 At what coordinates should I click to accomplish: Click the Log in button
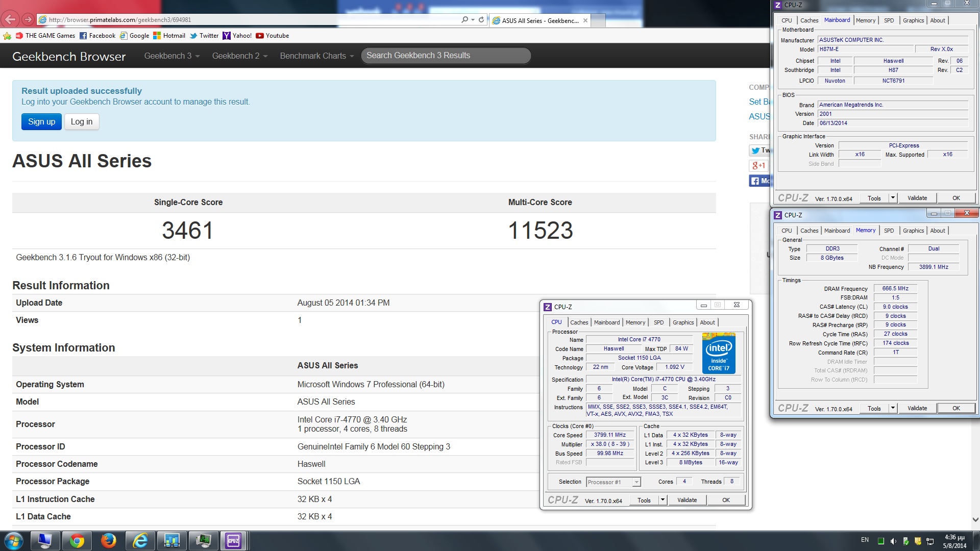82,121
